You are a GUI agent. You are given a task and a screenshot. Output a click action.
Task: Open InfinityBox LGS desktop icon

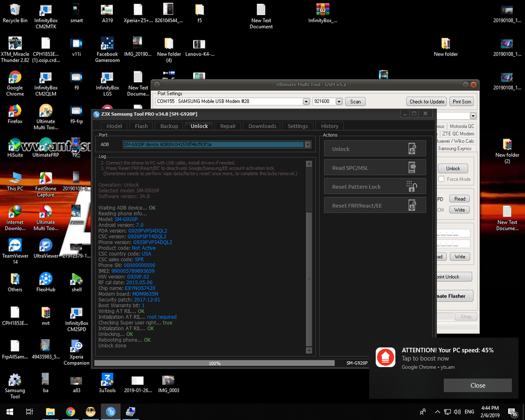click(x=107, y=83)
